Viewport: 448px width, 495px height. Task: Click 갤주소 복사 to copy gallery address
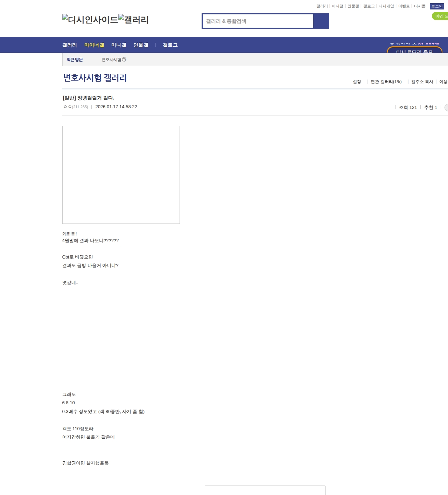click(x=422, y=82)
